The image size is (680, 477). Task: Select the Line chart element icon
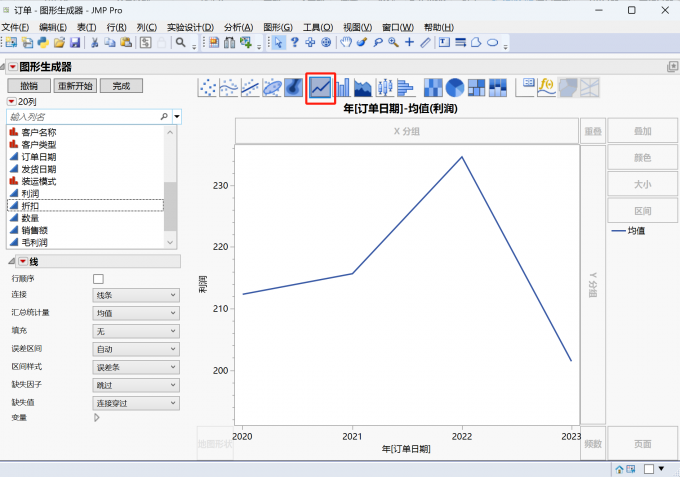pyautogui.click(x=320, y=88)
